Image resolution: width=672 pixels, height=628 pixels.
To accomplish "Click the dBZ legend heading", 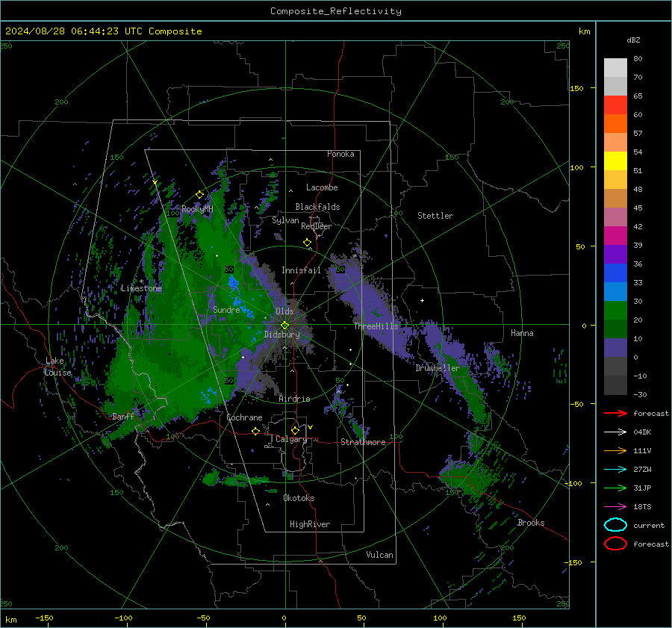I will click(x=633, y=40).
